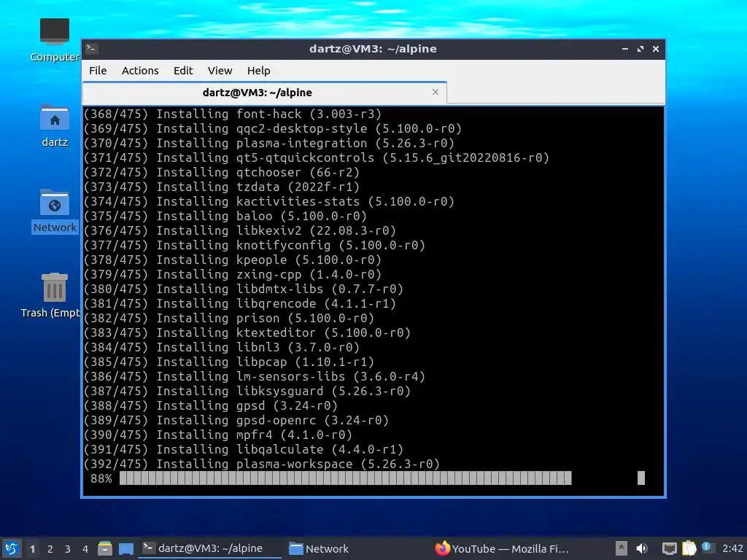This screenshot has height=560, width=747.
Task: Switch to workspace 3
Action: point(68,549)
